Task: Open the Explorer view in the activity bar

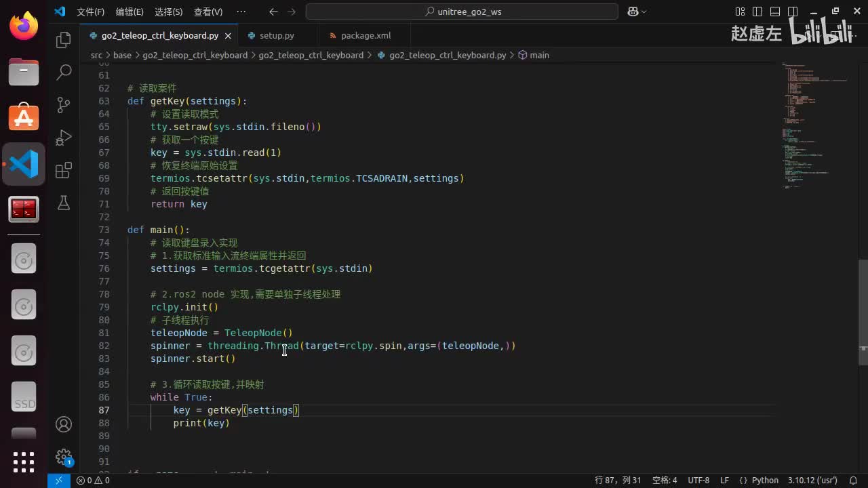Action: 64,40
